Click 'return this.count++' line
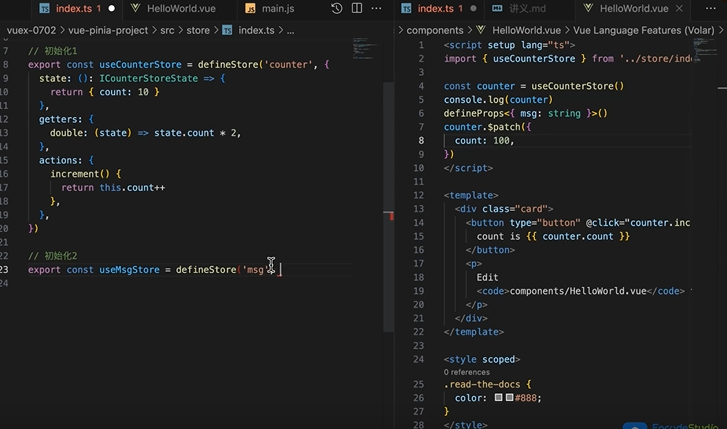 tap(113, 187)
